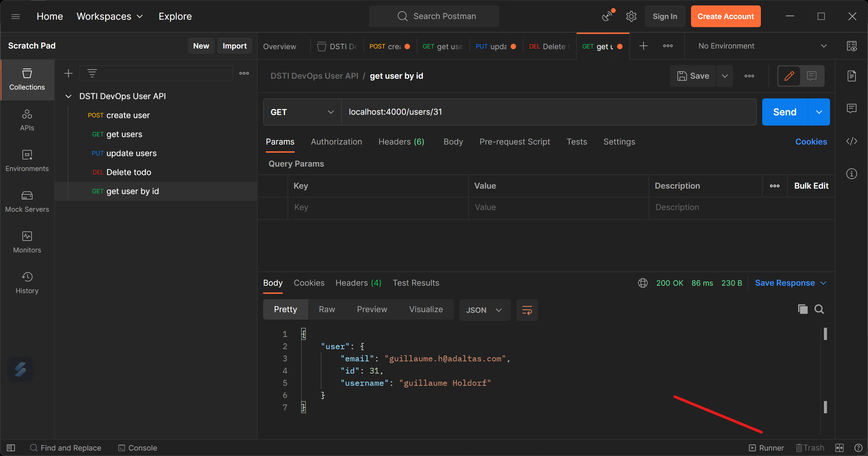The image size is (868, 456).
Task: Open the request Settings tab
Action: point(619,142)
